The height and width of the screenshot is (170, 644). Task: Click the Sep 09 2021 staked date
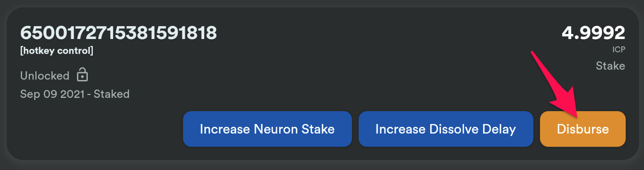click(75, 94)
